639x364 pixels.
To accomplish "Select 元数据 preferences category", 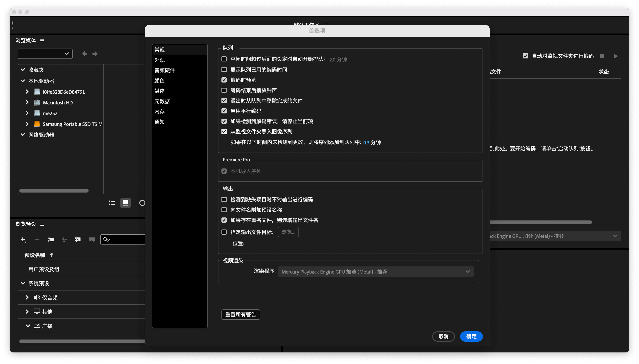I will tap(162, 101).
